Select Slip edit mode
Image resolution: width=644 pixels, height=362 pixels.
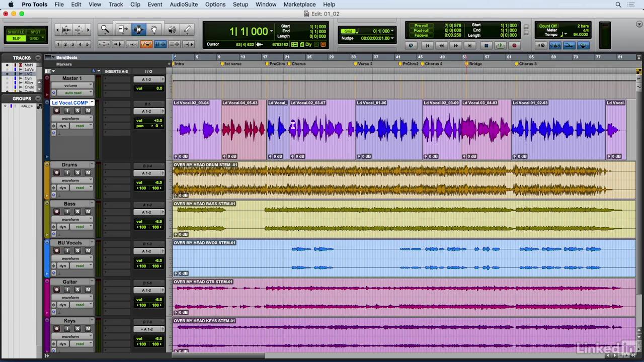pyautogui.click(x=17, y=38)
